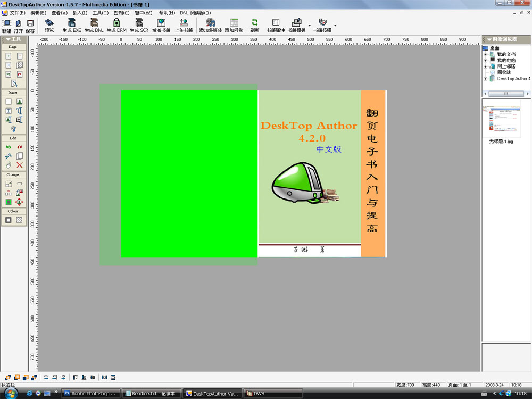Open the 控制(C) menu
Image resolution: width=532 pixels, height=399 pixels.
[x=121, y=13]
